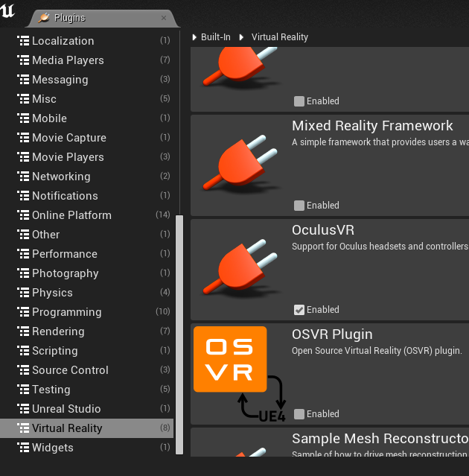This screenshot has width=469, height=476.
Task: Select the Physics category
Action: tap(87, 293)
